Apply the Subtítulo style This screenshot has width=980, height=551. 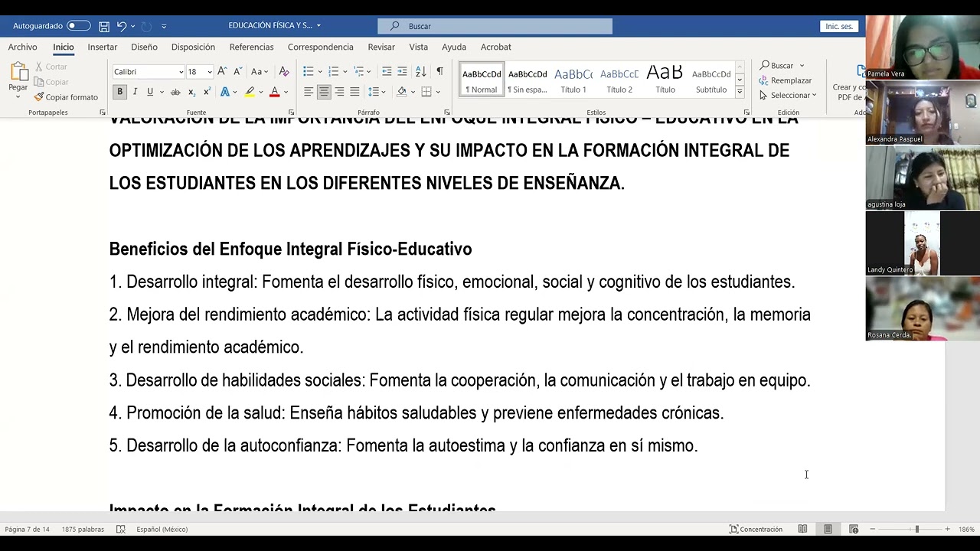(711, 80)
